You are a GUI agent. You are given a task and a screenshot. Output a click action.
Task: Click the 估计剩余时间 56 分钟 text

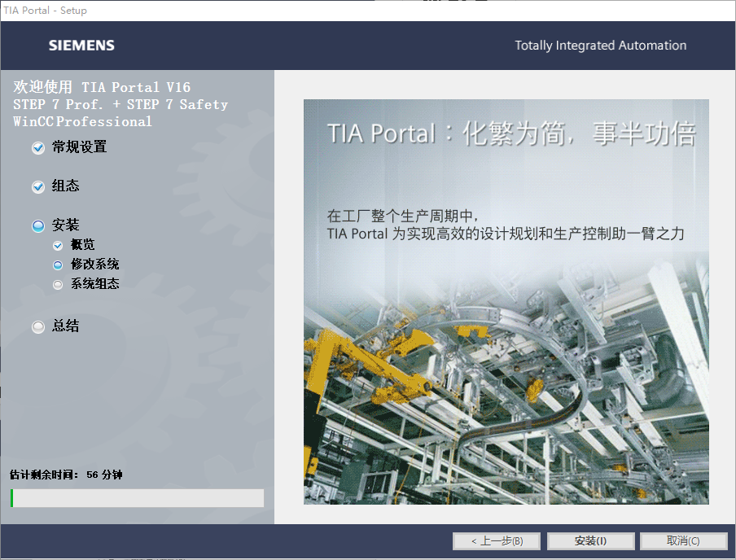click(x=66, y=475)
